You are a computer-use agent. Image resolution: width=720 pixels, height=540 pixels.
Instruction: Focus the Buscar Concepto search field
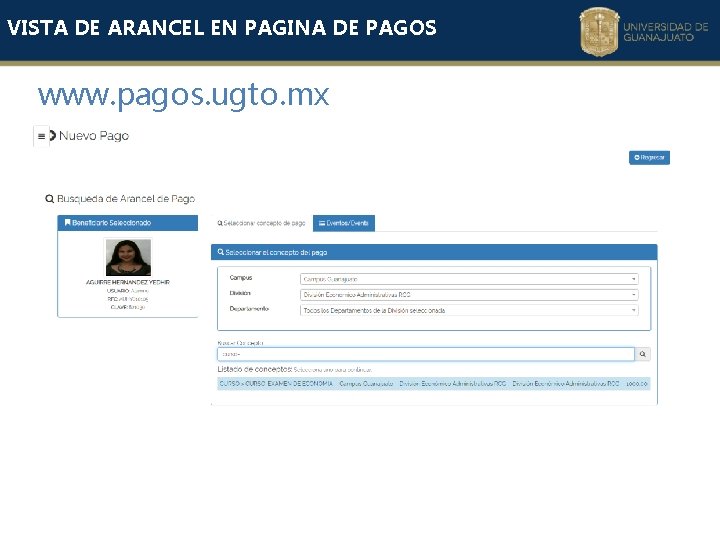click(x=426, y=354)
